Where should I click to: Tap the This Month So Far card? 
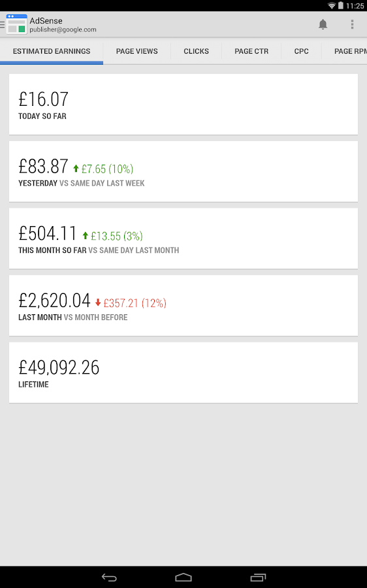coord(183,238)
